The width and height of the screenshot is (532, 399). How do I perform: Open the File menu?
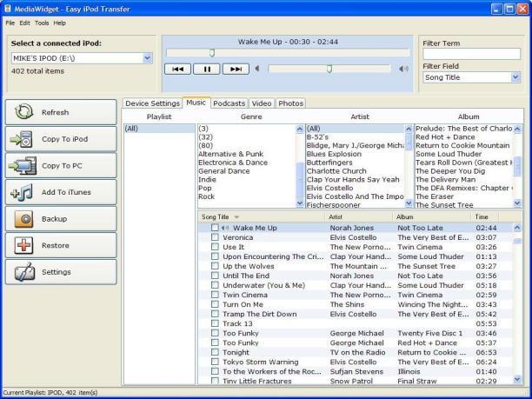(x=10, y=23)
